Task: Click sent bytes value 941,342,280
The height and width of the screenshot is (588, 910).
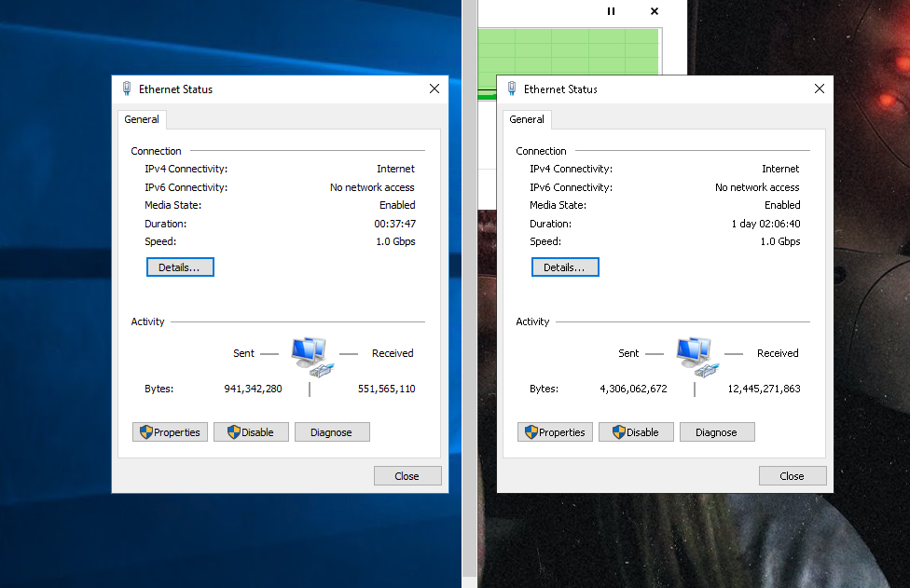Action: point(253,389)
